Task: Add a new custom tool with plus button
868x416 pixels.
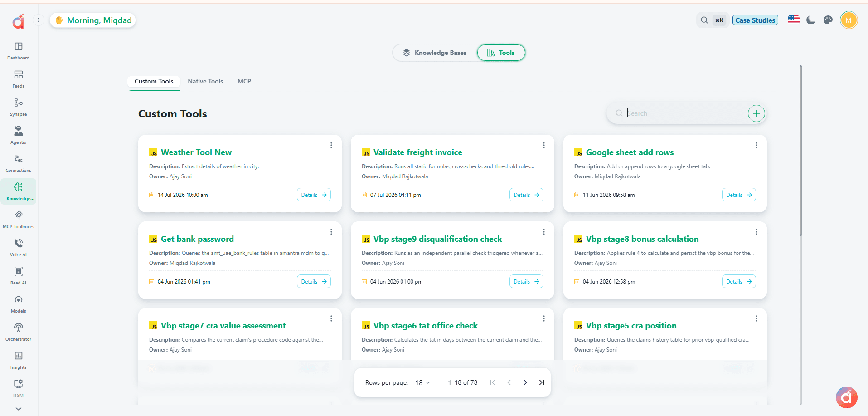Action: pos(756,113)
